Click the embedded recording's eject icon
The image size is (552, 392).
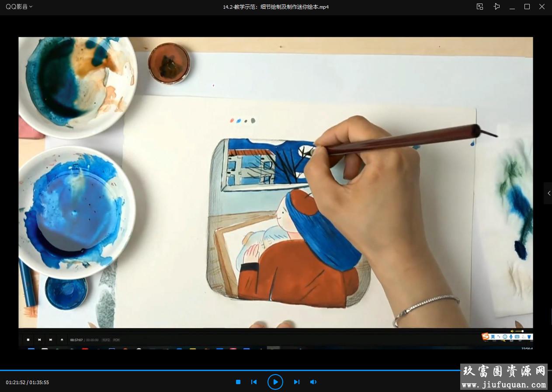pos(62,340)
